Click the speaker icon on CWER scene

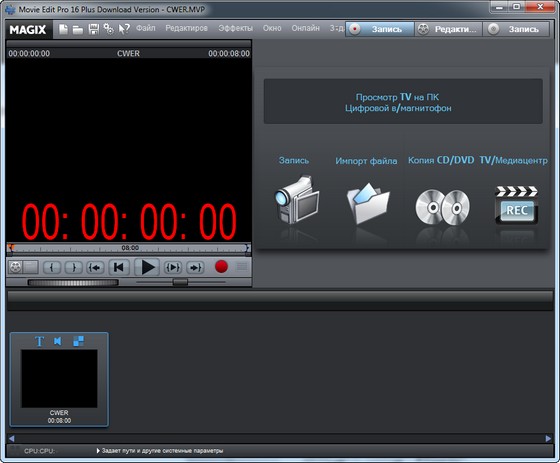(x=58, y=341)
